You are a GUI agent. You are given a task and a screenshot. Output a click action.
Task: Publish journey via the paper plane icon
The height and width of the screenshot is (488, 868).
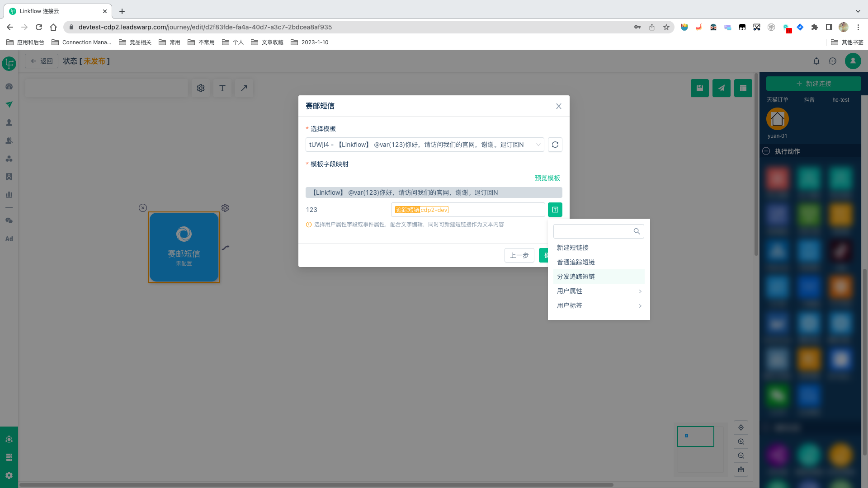click(722, 88)
